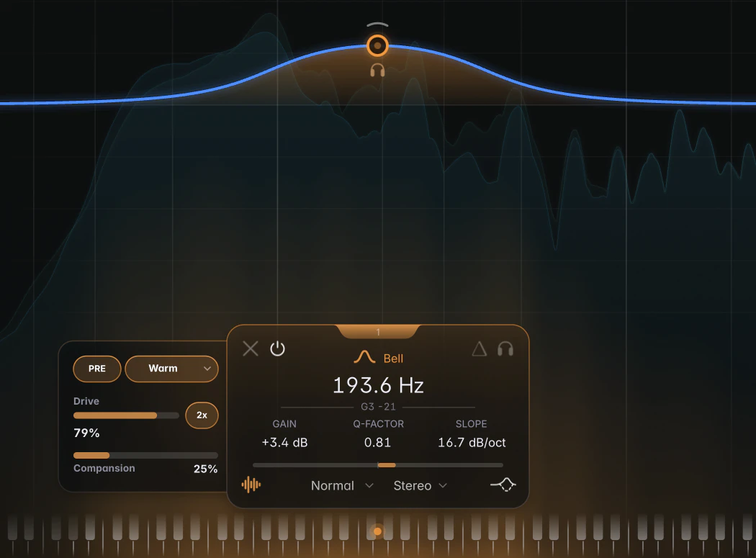Click the SLOPE label
756x558 pixels.
(x=472, y=424)
